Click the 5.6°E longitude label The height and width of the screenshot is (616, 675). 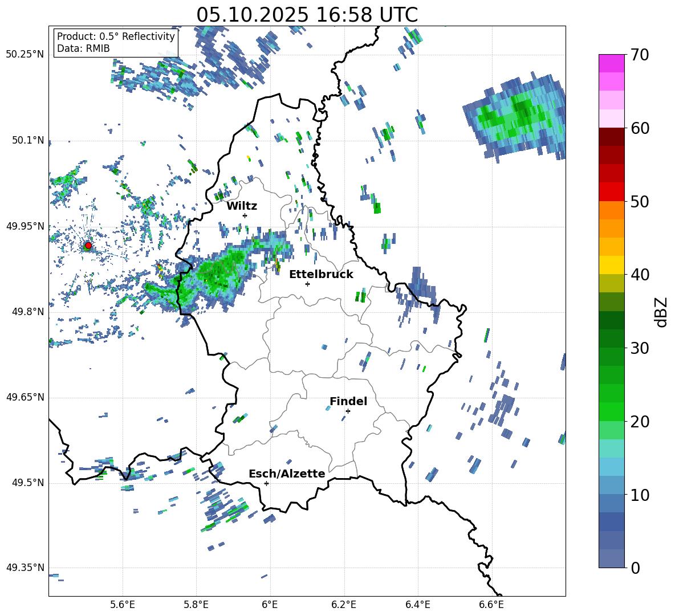123,605
